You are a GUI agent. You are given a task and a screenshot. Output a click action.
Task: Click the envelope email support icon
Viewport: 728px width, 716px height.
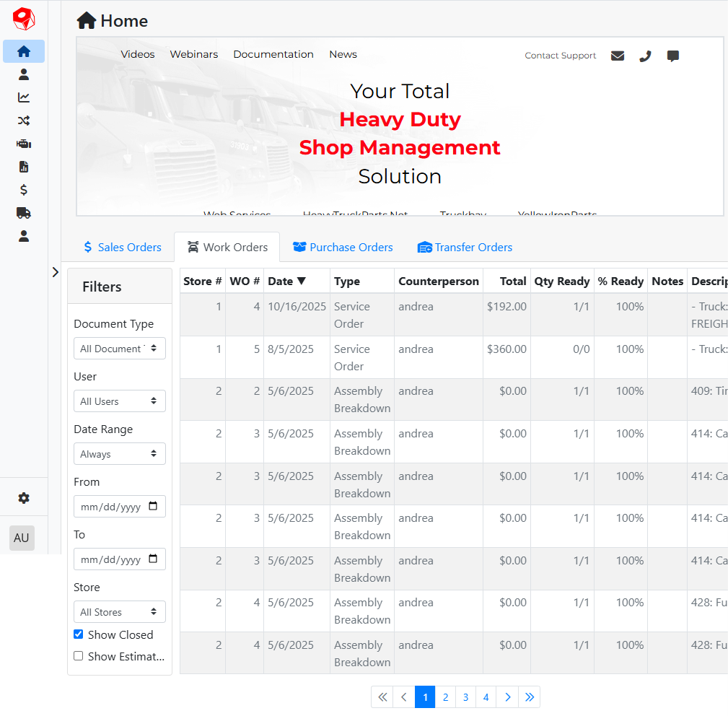tap(618, 56)
